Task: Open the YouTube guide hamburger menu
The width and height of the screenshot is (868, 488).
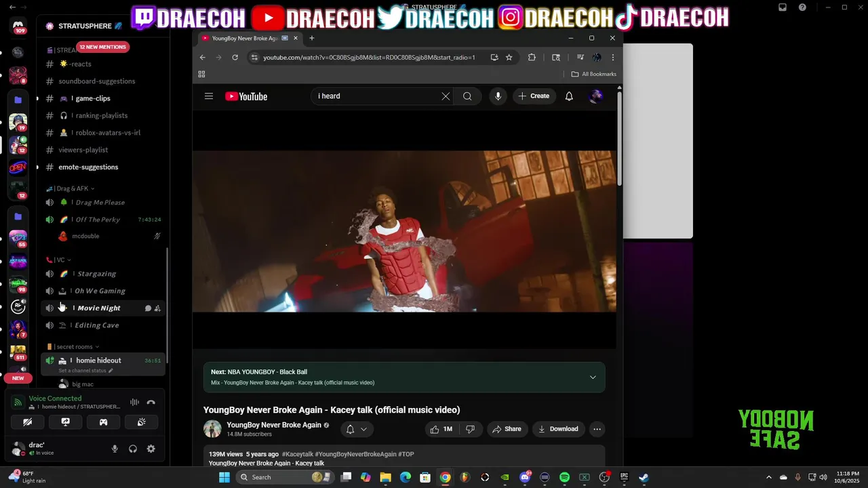Action: 209,96
